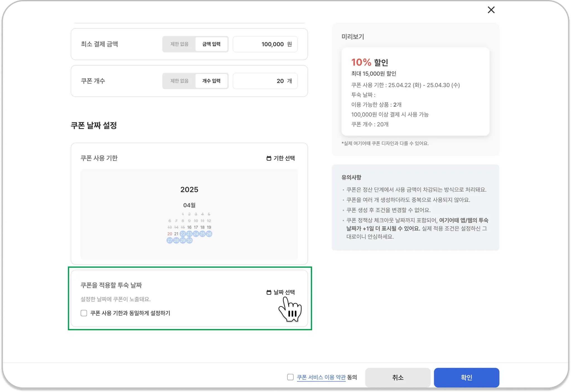
Task: Click April 22 in the calendar
Action: (183, 234)
